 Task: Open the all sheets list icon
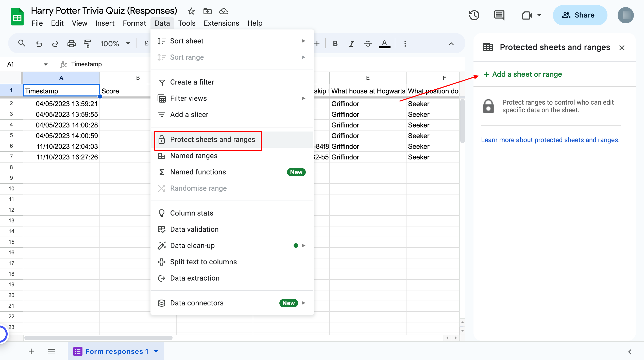(52, 351)
